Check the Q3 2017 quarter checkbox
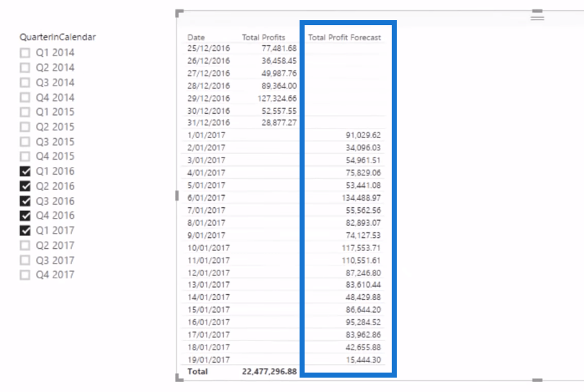The height and width of the screenshot is (392, 584). coord(25,260)
